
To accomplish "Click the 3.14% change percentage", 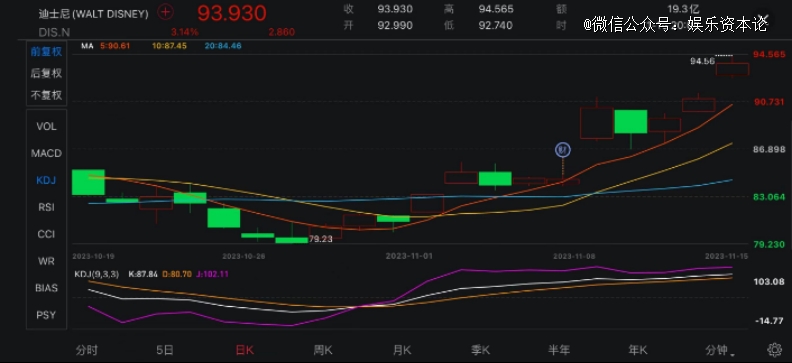I will [184, 32].
